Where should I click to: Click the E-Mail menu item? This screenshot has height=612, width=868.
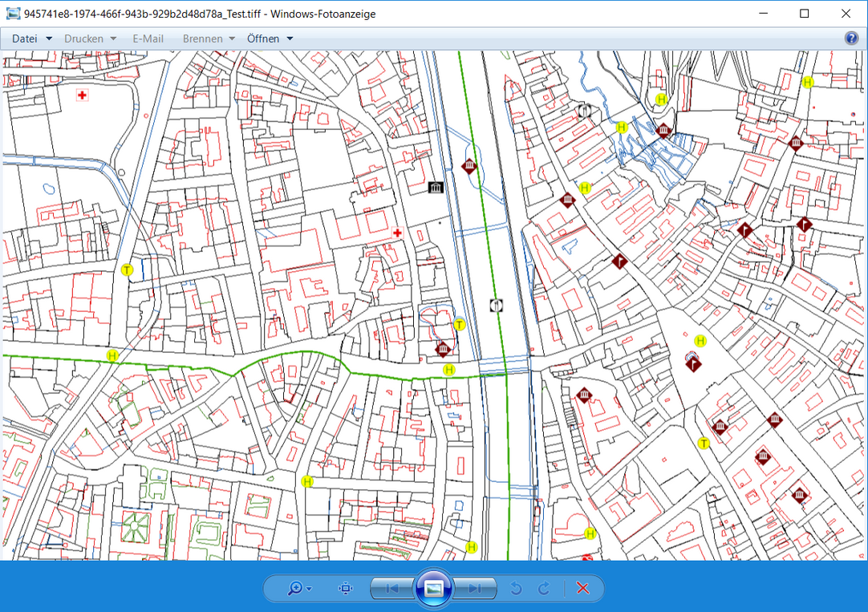coord(148,38)
